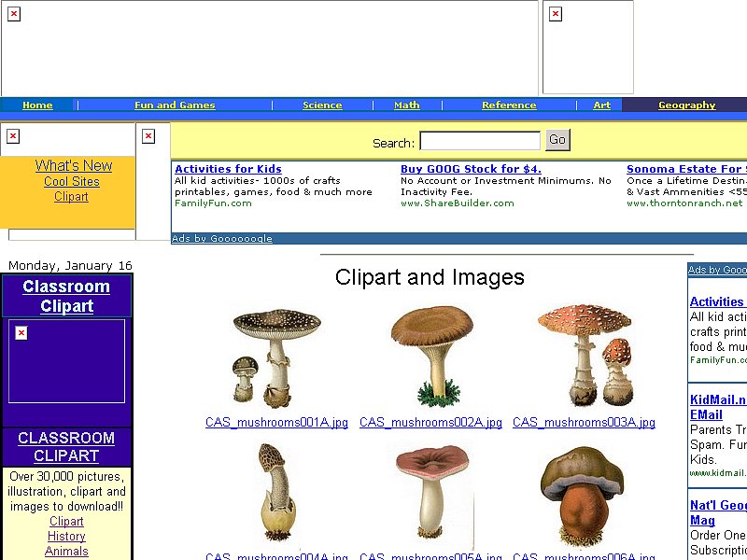Click broken image icon in top-right box
Screen dimensions: 747x560
[556, 14]
